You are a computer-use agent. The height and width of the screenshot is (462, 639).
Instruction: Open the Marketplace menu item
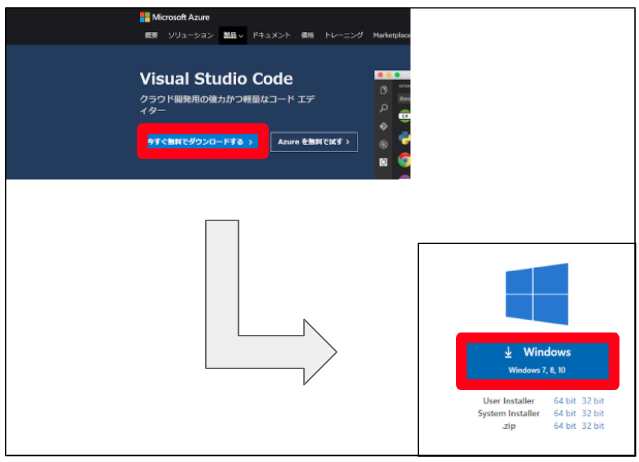pyautogui.click(x=391, y=35)
